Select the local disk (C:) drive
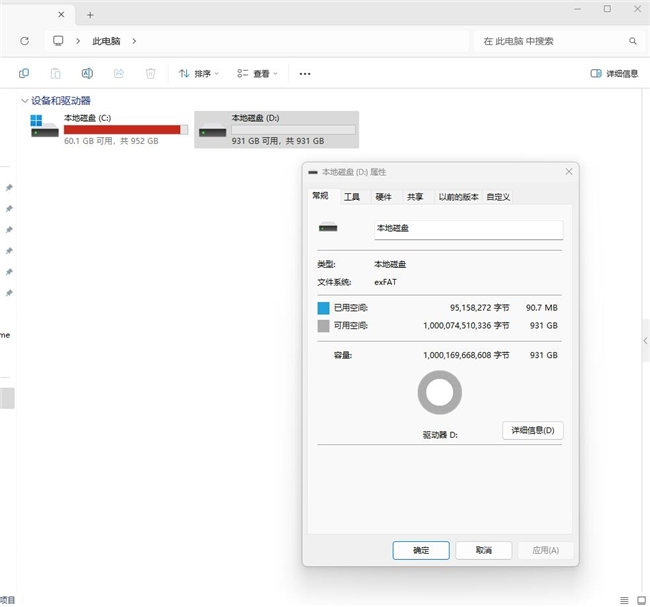Screen dimensions: 650x607 click(110, 129)
